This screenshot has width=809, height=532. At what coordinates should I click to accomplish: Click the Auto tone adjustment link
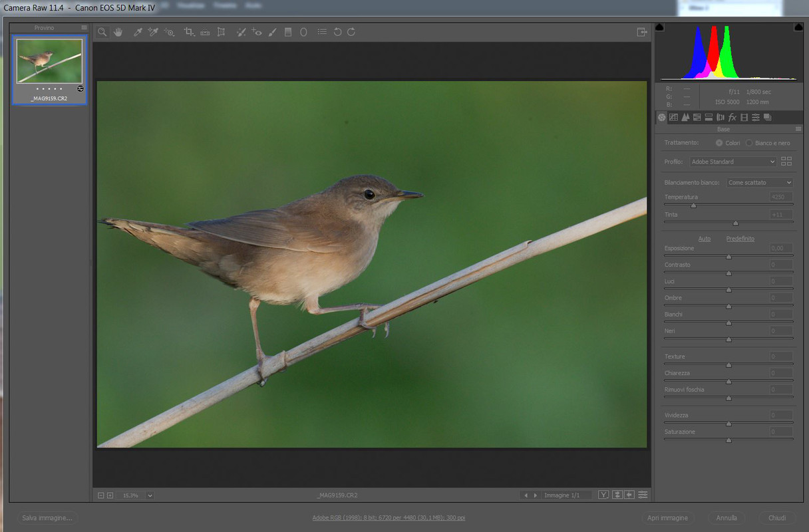tap(704, 239)
